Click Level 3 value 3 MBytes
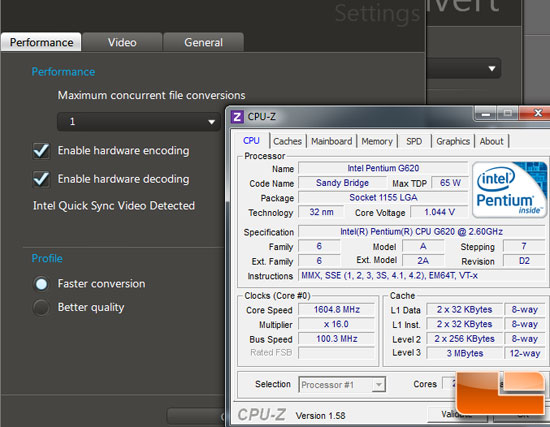 point(464,353)
